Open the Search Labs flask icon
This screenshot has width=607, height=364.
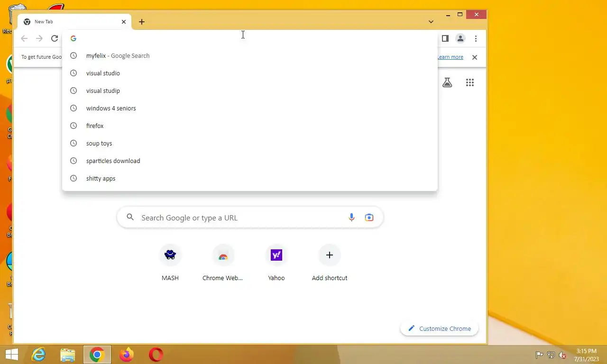pos(447,82)
